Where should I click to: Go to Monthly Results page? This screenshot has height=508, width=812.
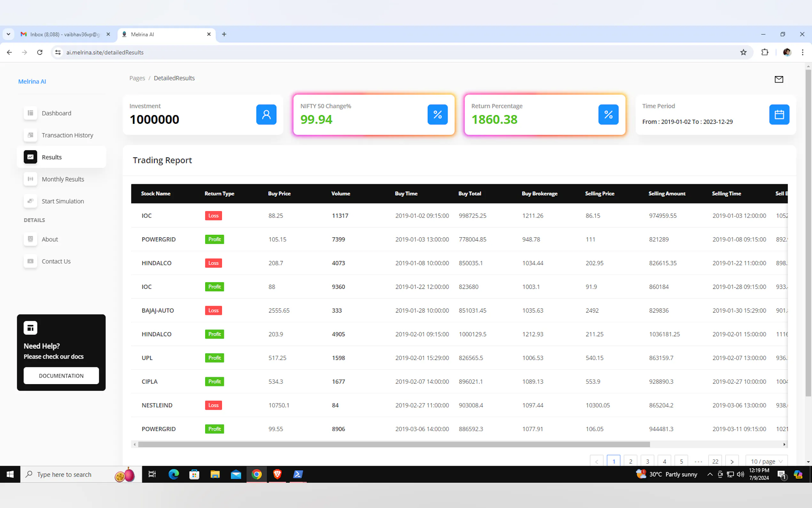tap(63, 179)
